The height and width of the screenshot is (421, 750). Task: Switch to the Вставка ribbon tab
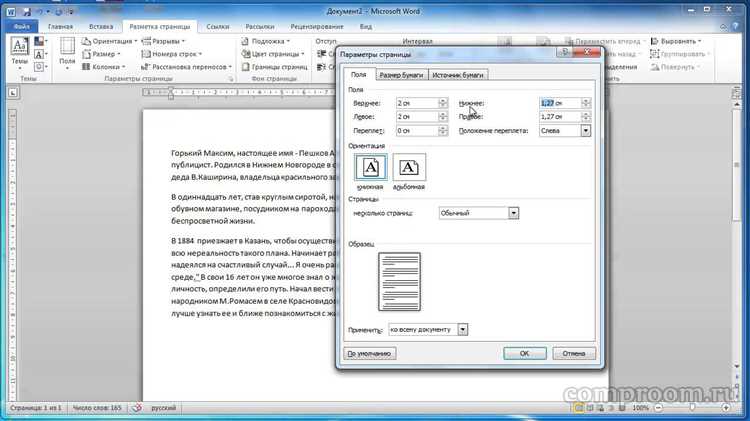(x=101, y=27)
